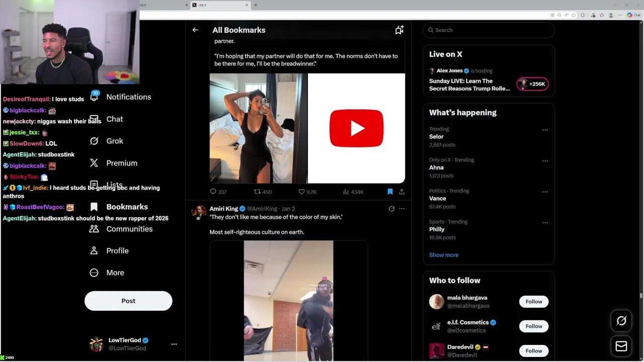Open Sunday LIVE broadcast title
644x362 pixels.
click(x=469, y=84)
